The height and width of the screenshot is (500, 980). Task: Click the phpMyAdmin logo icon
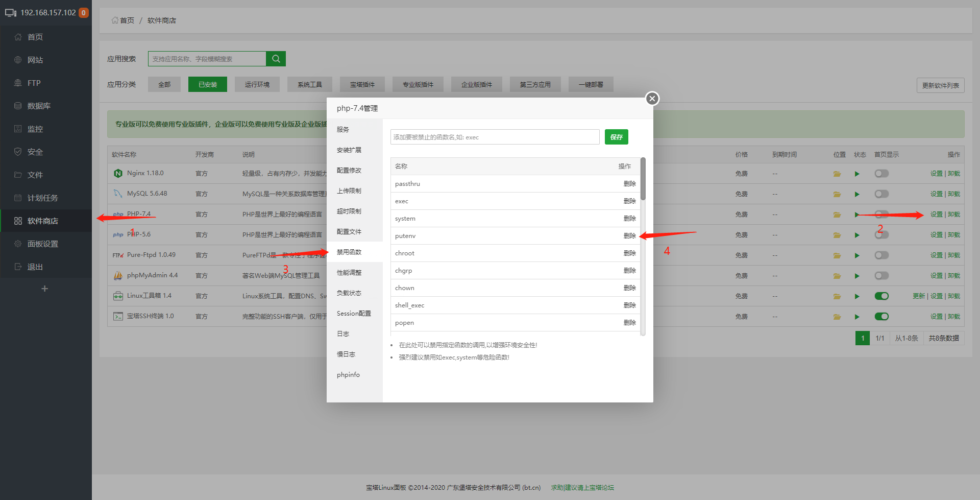(118, 276)
